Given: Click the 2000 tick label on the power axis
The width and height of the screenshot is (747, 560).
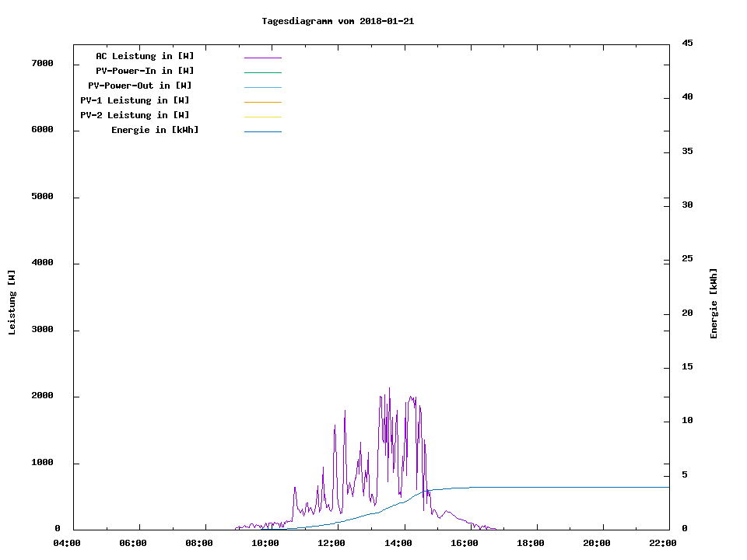Looking at the screenshot, I should [42, 396].
